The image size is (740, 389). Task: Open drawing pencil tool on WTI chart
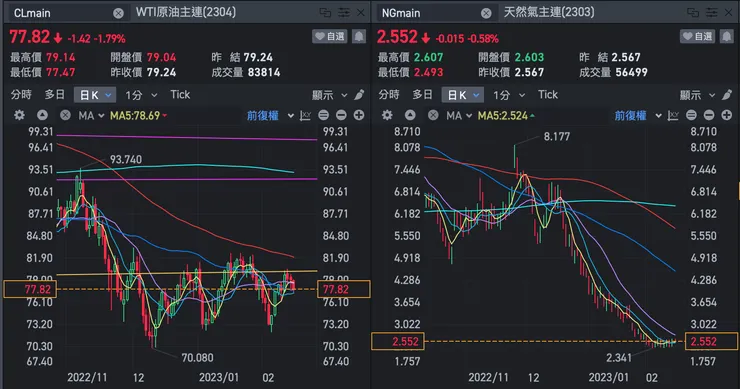coord(360,95)
